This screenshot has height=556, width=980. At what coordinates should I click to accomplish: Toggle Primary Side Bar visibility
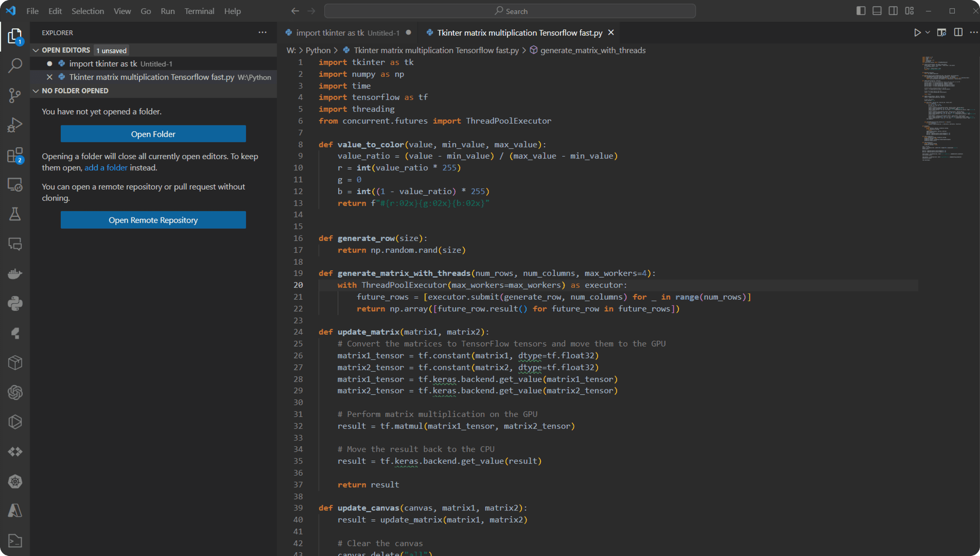[x=860, y=11]
